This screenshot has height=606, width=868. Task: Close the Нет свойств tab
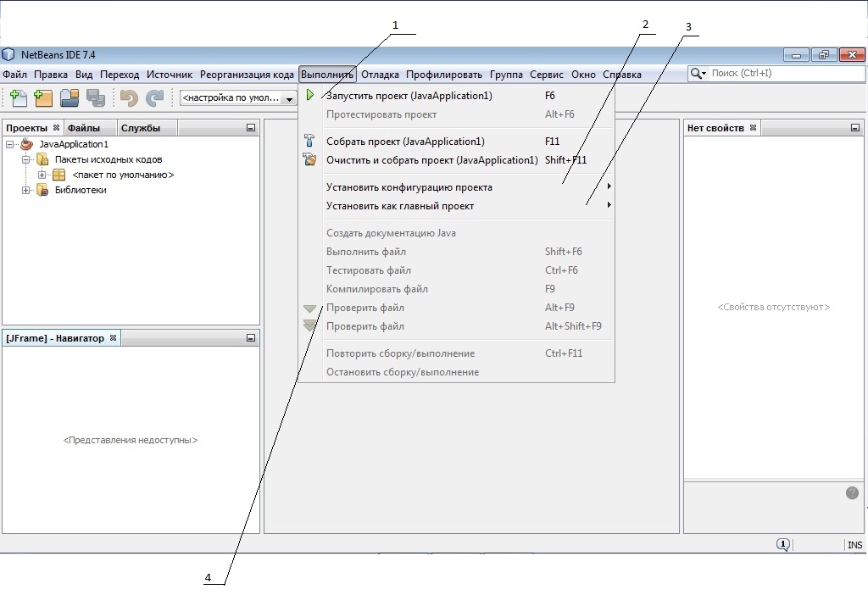click(753, 127)
